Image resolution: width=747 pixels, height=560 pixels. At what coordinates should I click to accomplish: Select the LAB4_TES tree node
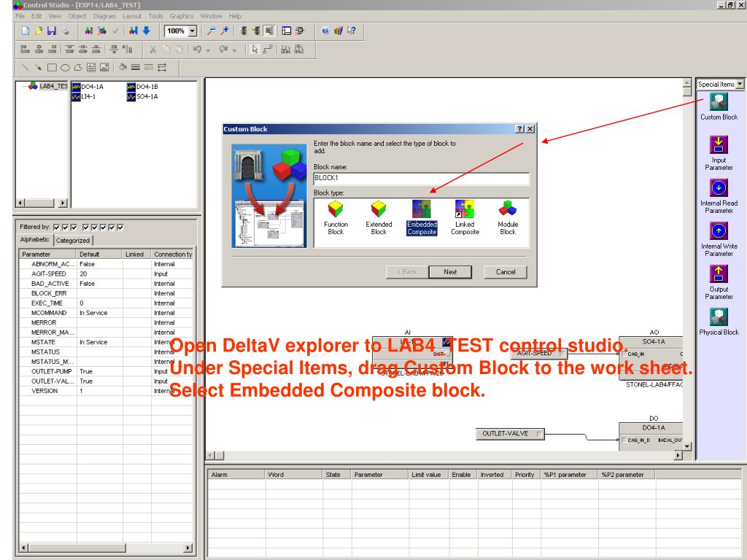[48, 86]
